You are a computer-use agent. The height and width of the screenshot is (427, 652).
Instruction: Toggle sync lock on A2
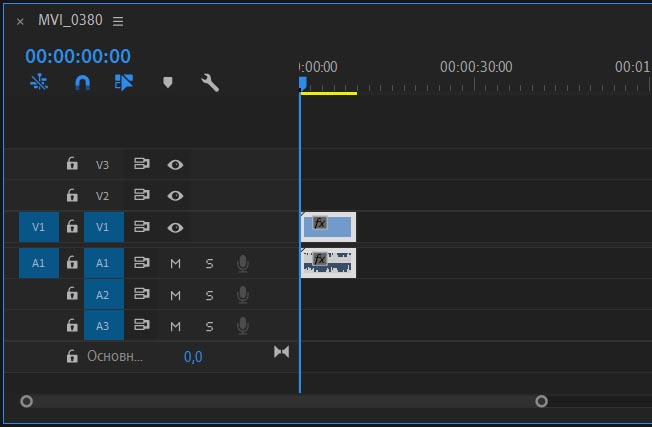(x=142, y=294)
